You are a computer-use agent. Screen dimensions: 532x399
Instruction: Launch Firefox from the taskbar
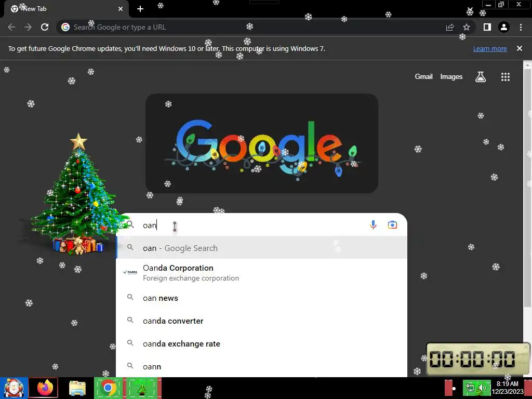click(x=44, y=388)
